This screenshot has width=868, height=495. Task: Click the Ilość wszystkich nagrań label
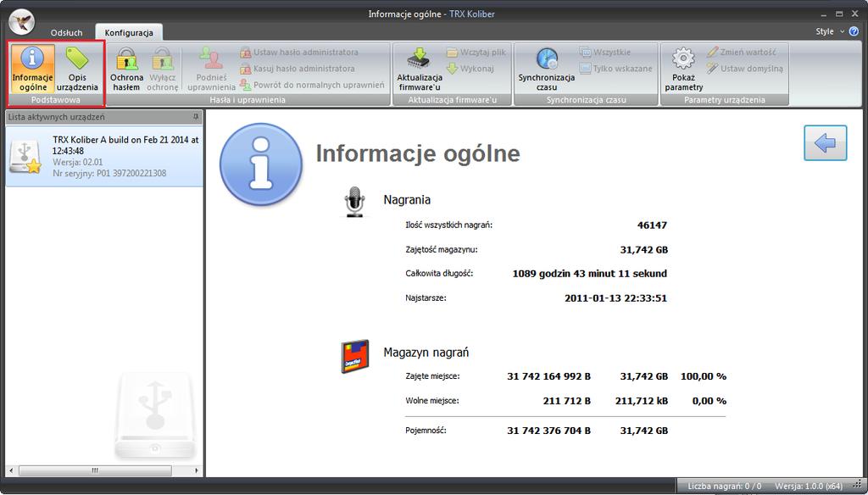[448, 225]
